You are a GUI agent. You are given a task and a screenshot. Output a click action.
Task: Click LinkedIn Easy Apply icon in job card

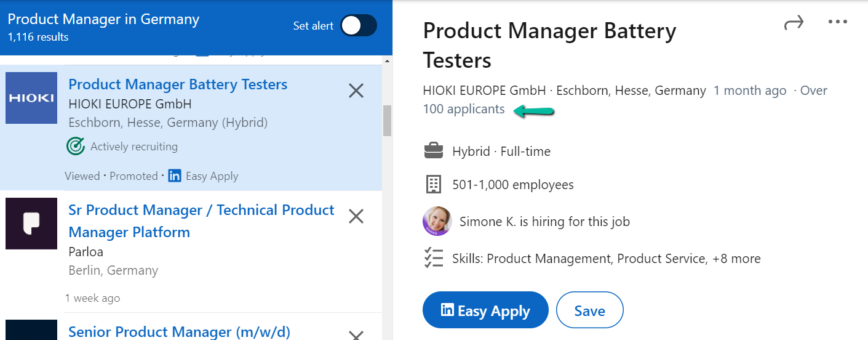(175, 176)
